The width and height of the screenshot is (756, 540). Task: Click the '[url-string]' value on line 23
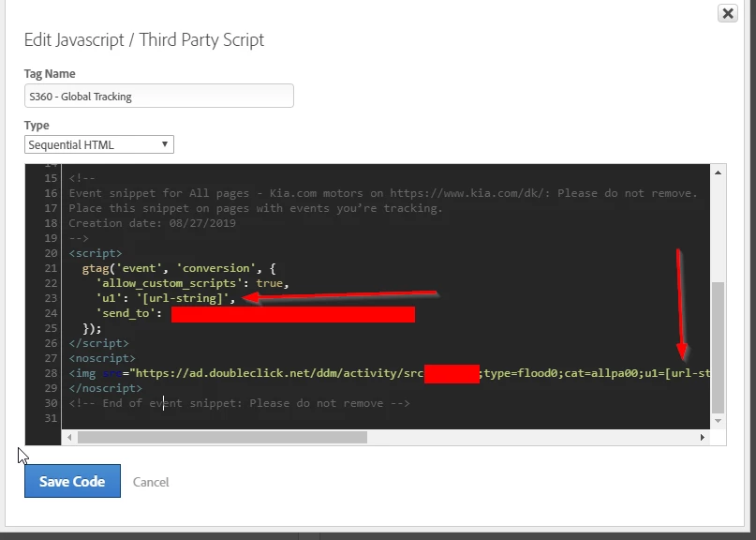coord(183,298)
